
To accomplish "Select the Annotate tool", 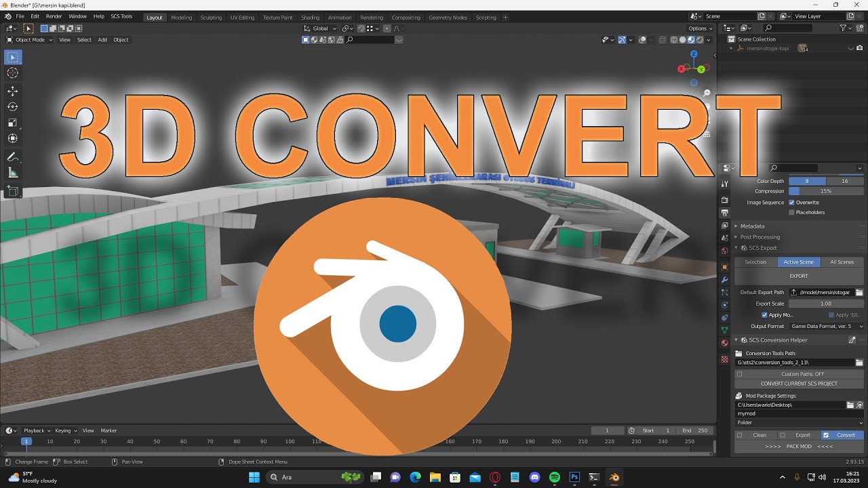I will pyautogui.click(x=13, y=157).
